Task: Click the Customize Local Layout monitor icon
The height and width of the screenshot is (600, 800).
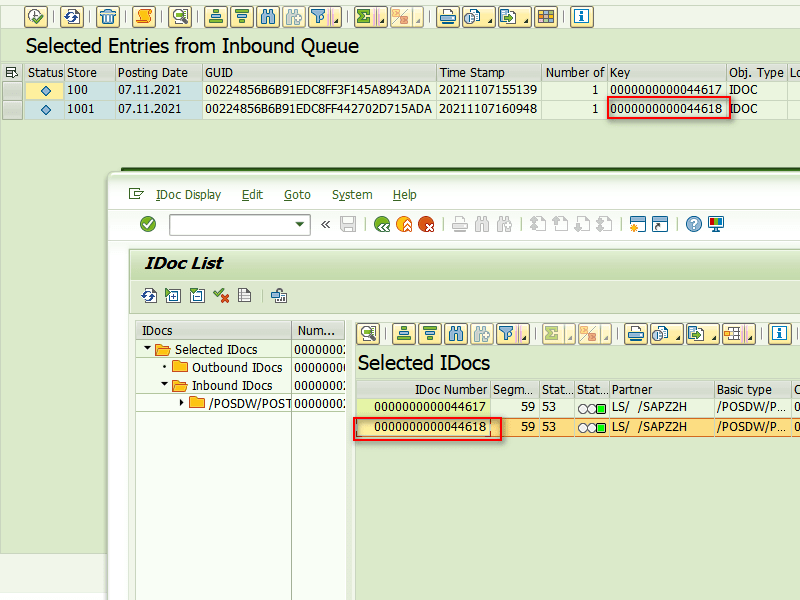Action: [716, 225]
